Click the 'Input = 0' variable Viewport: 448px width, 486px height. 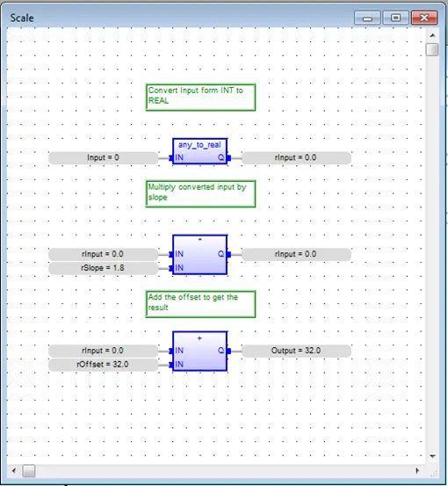(x=103, y=158)
